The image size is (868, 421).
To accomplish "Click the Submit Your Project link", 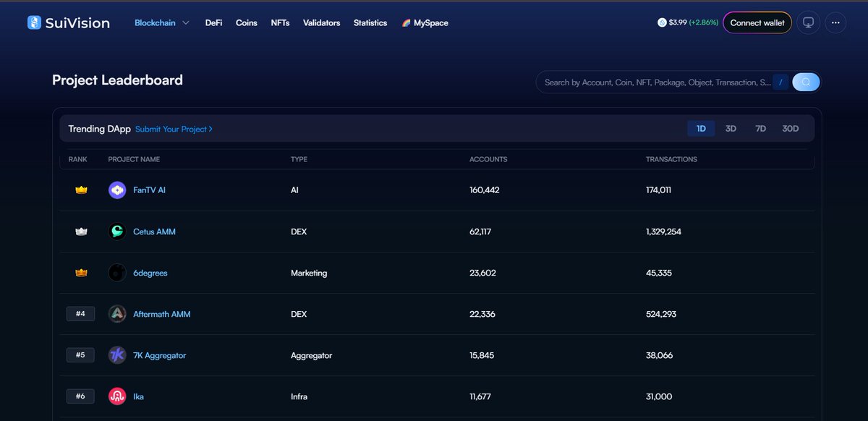I will point(174,129).
